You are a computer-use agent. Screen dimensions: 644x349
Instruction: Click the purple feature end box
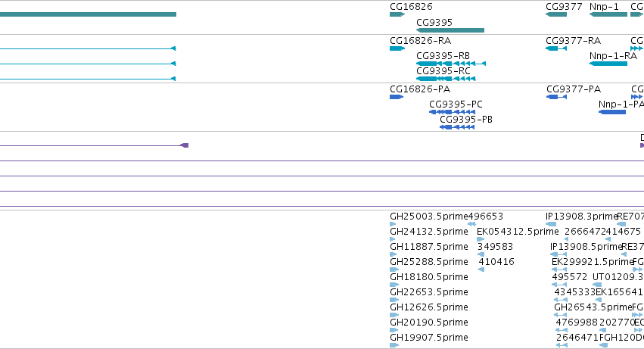[x=185, y=145]
